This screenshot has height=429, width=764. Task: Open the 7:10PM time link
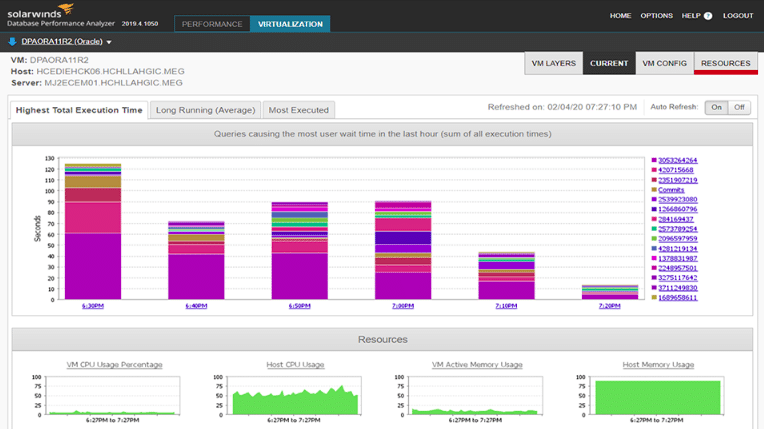(506, 306)
